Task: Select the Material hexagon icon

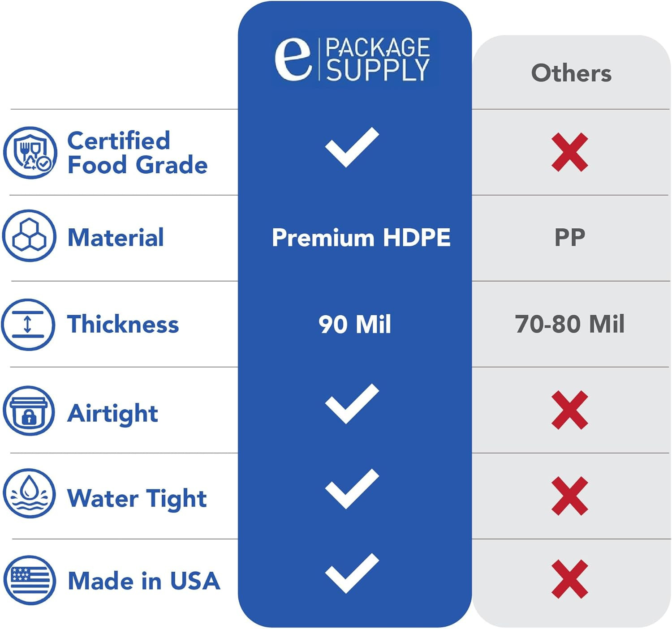Action: [x=29, y=235]
